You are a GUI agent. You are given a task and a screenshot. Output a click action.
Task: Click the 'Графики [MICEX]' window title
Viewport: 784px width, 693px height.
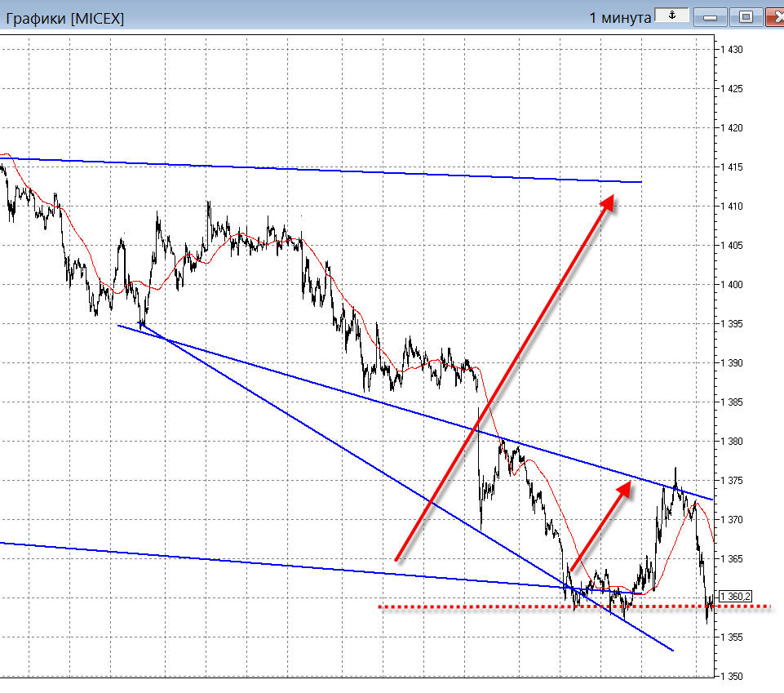[65, 19]
